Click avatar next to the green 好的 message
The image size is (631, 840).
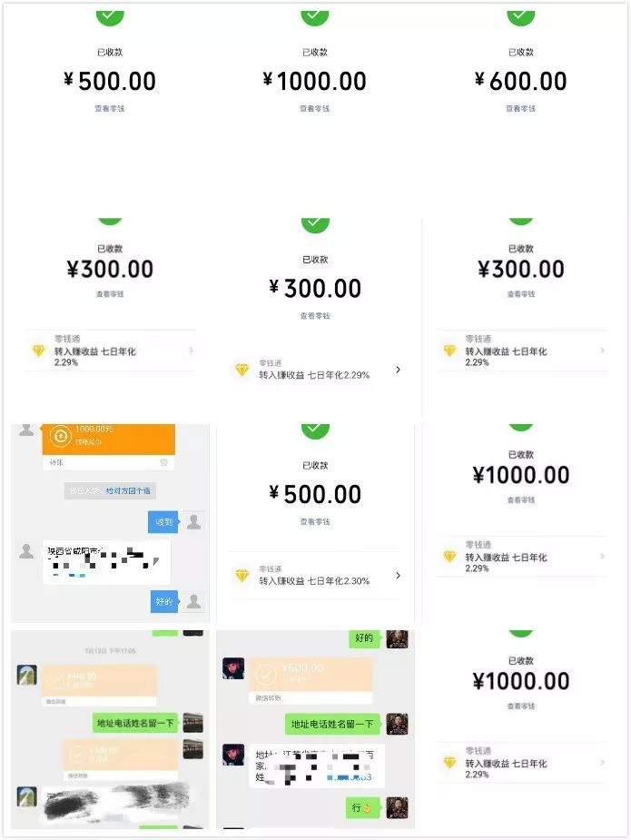coord(397,638)
